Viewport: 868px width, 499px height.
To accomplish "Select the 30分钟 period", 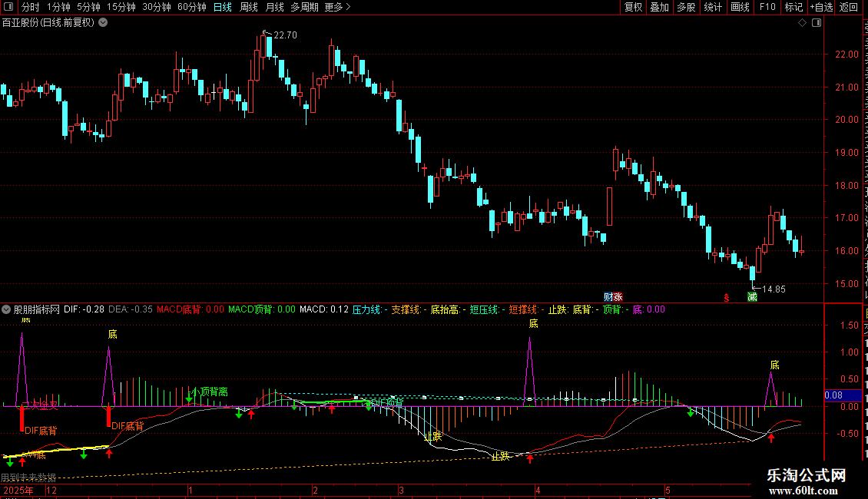I will pyautogui.click(x=157, y=7).
